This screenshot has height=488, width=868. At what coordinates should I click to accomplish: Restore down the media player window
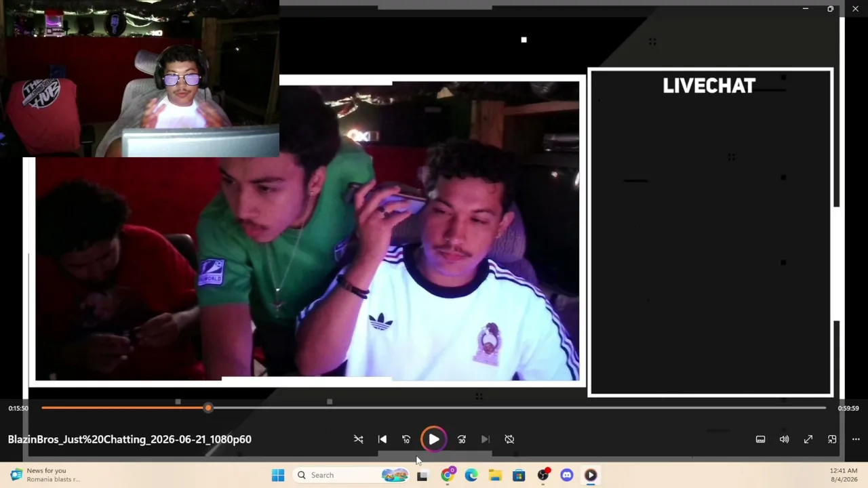830,9
